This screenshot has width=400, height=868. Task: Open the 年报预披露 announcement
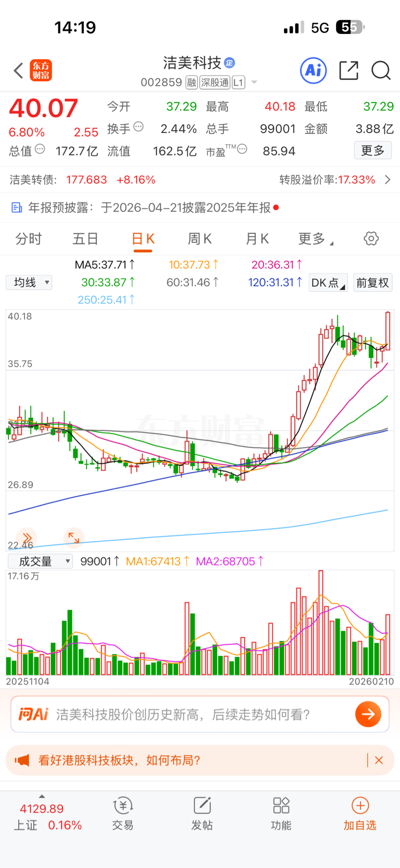[200, 207]
